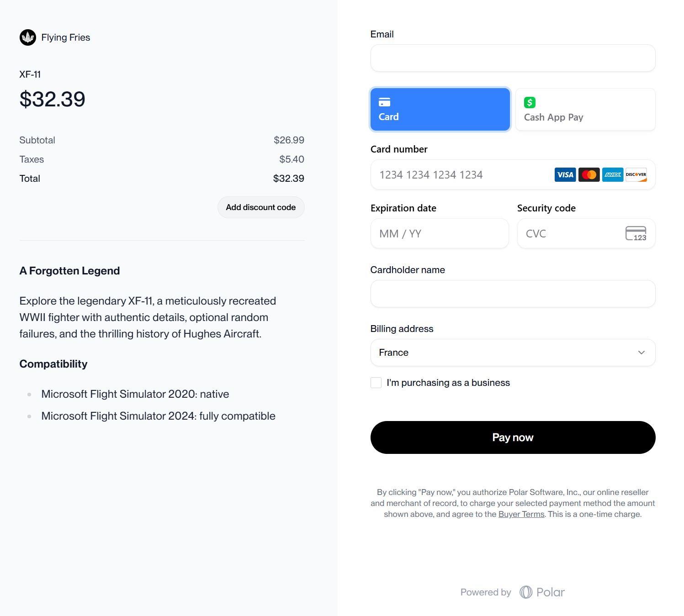Click the Pay now button
The image size is (684, 616).
[x=513, y=437]
